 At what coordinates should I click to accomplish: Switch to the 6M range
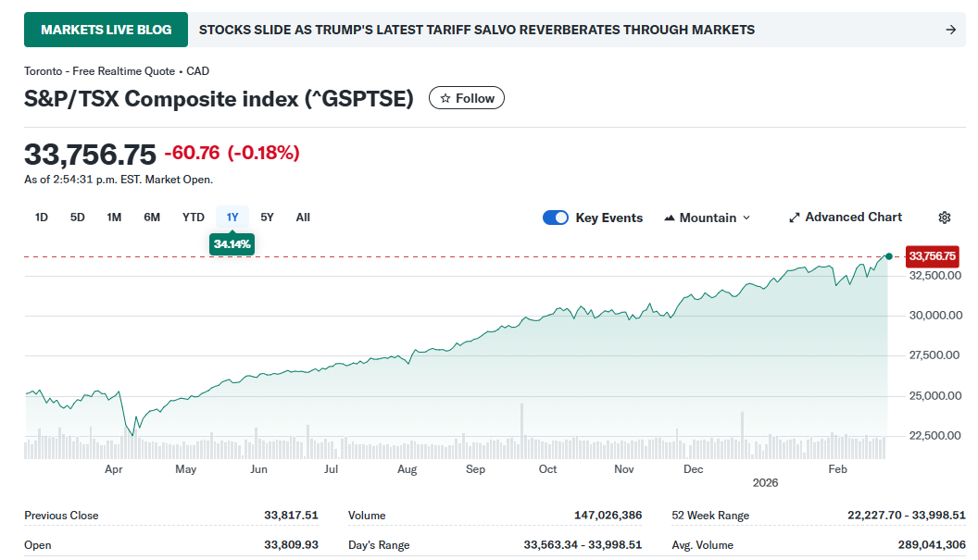pos(152,218)
